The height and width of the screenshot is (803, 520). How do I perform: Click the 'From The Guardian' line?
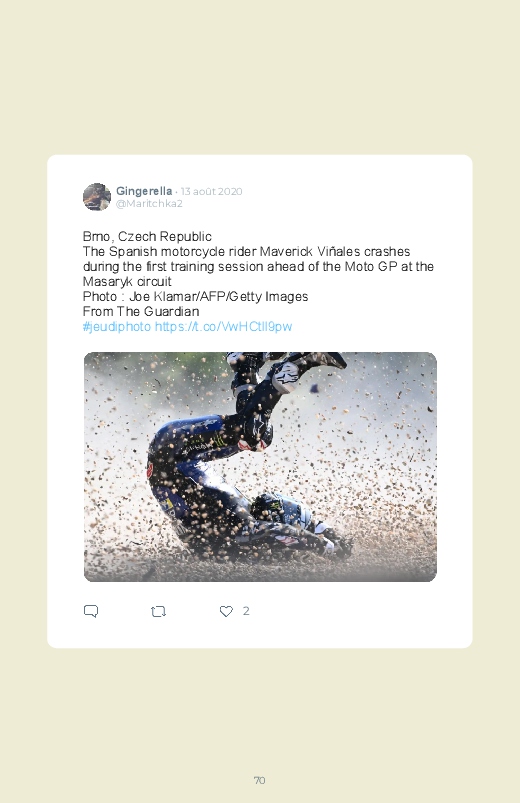tap(141, 311)
